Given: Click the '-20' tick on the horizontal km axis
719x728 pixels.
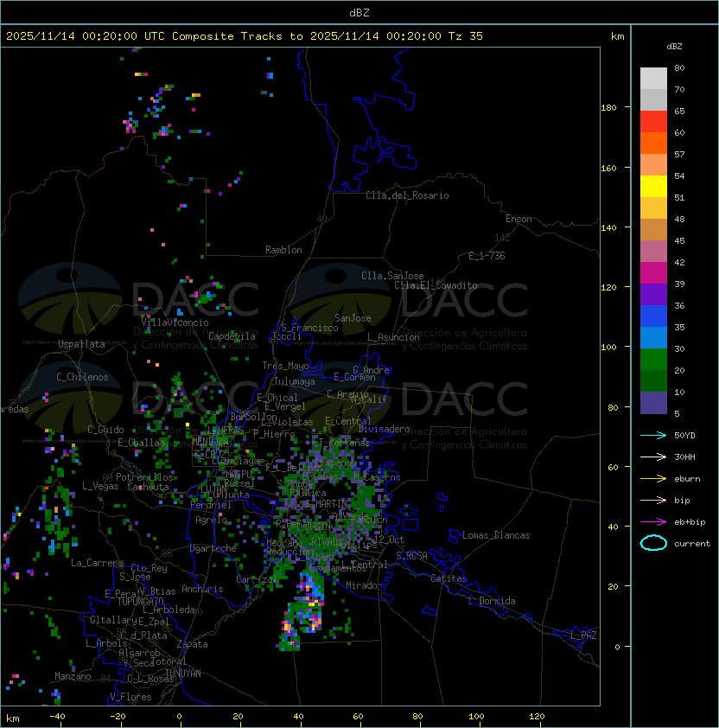Looking at the screenshot, I should (x=118, y=717).
